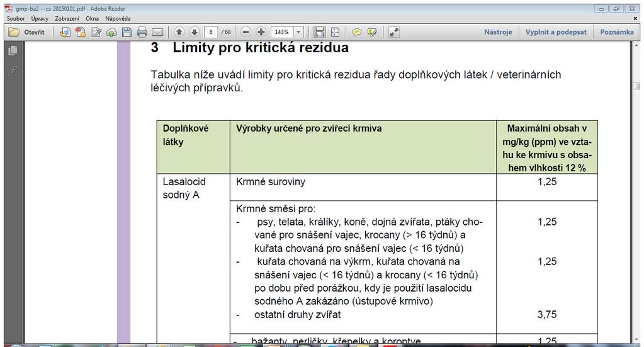The height and width of the screenshot is (347, 644).
Task: Click the intro paragraph starting 'Tabulka níže uvádí'
Action: pos(356,81)
